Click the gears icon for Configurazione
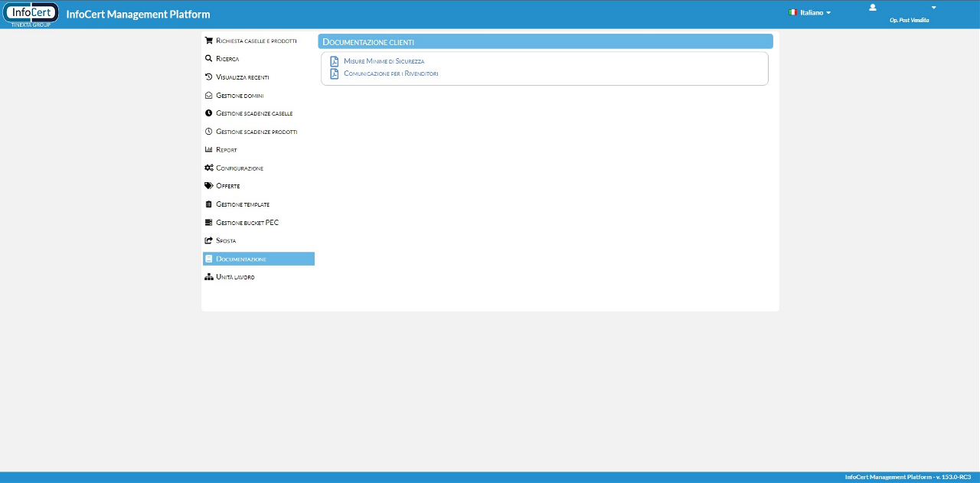Screen dimensions: 980x483 click(x=208, y=168)
